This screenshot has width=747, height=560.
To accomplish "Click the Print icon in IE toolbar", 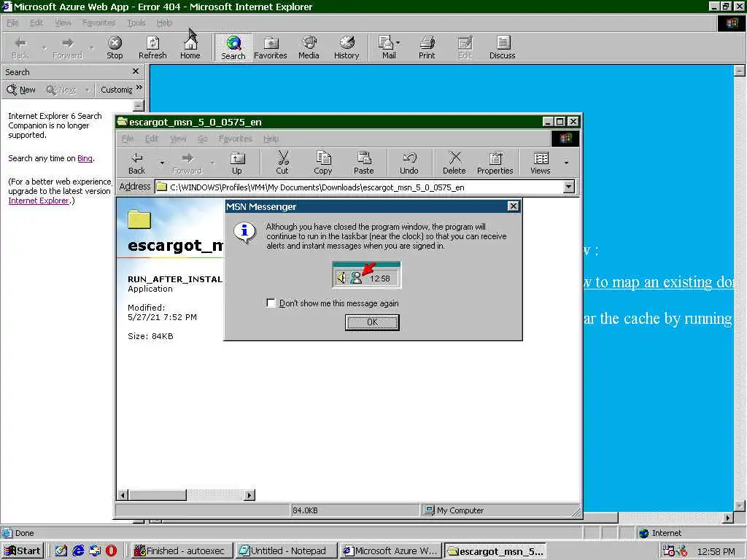I will (427, 47).
